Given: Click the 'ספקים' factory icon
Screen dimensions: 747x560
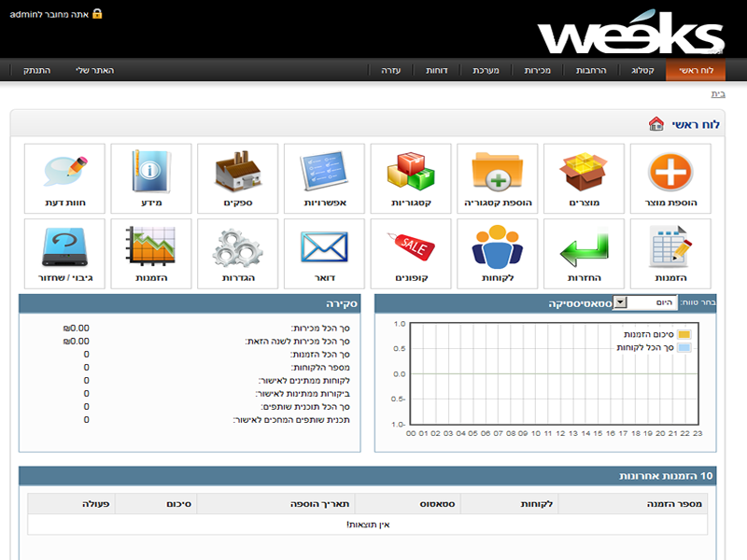Looking at the screenshot, I should 238,173.
